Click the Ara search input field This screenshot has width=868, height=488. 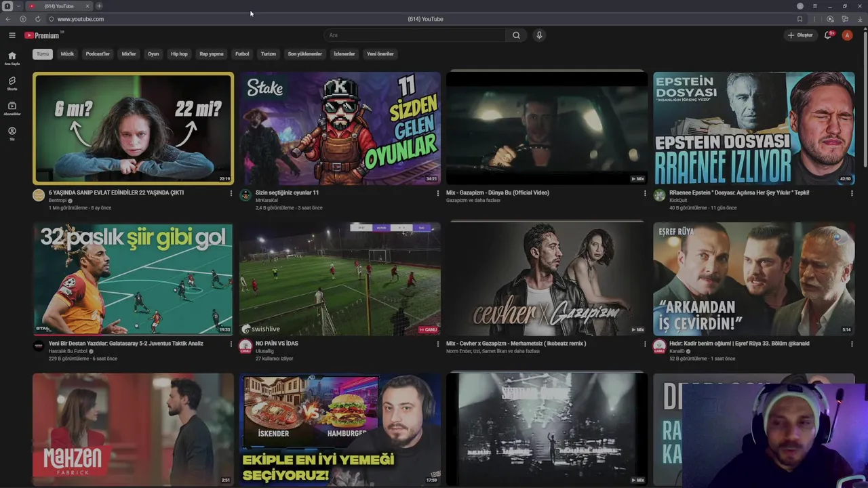pyautogui.click(x=415, y=35)
